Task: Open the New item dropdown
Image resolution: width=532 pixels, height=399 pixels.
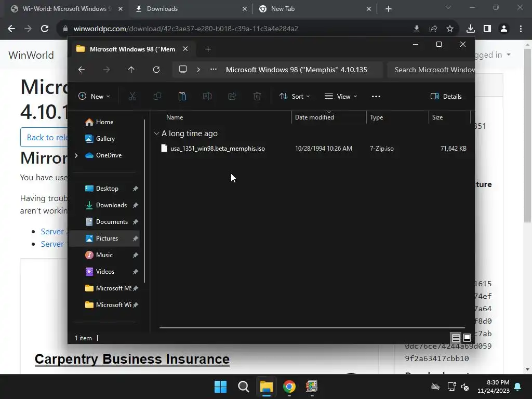Action: tap(95, 96)
